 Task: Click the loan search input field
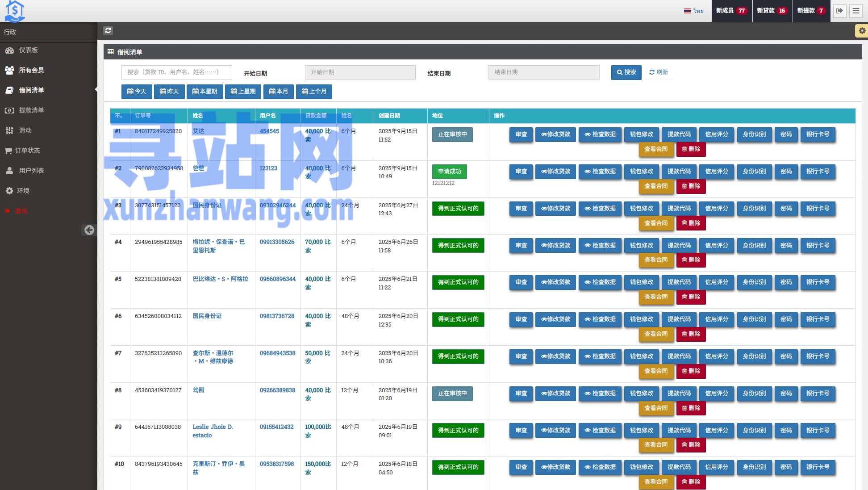176,72
